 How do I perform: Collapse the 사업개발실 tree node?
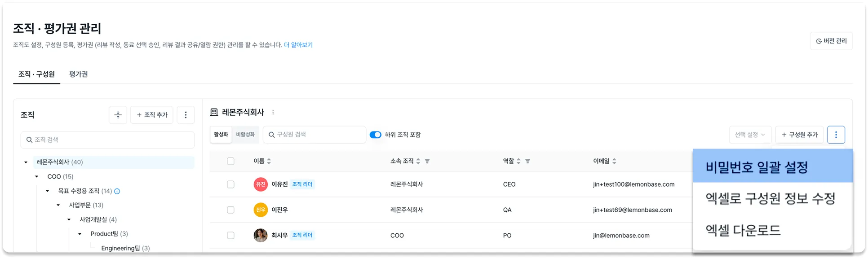point(69,219)
